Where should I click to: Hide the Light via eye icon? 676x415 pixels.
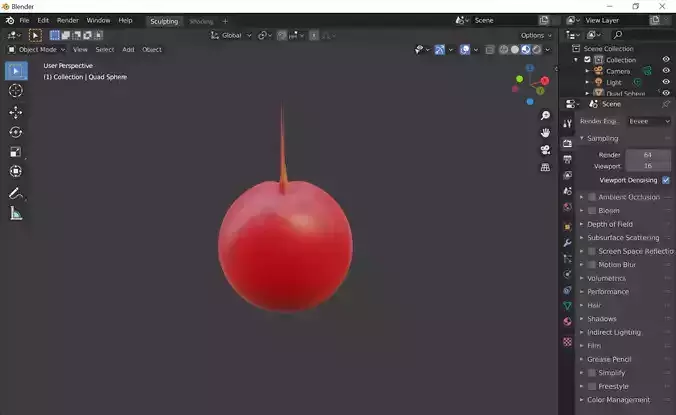pos(666,82)
